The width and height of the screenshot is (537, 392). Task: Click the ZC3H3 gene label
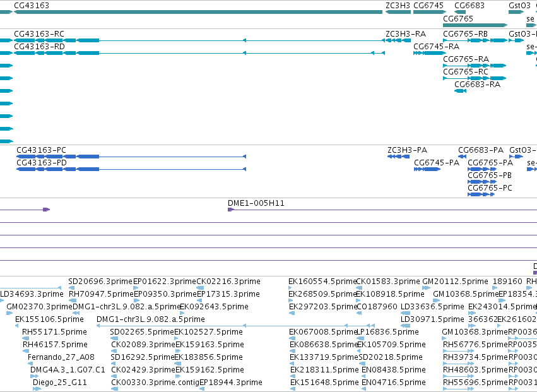point(398,6)
